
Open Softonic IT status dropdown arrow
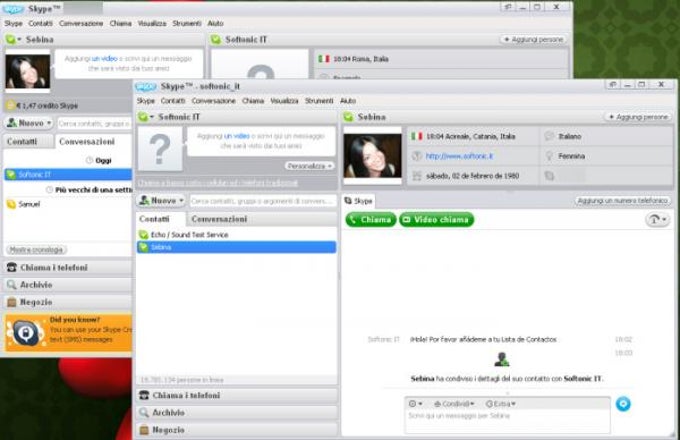click(x=152, y=117)
